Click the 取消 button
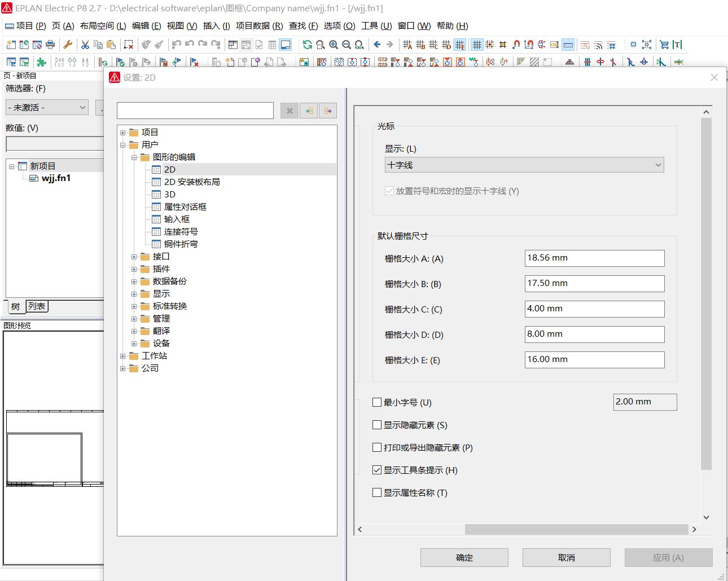This screenshot has width=728, height=581. [x=566, y=557]
